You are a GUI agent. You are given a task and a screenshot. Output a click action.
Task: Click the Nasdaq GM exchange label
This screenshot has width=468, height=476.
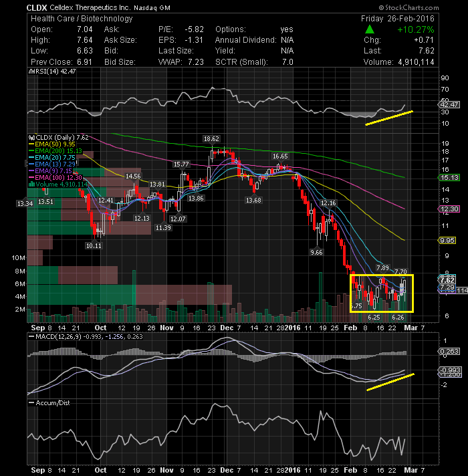click(x=152, y=8)
